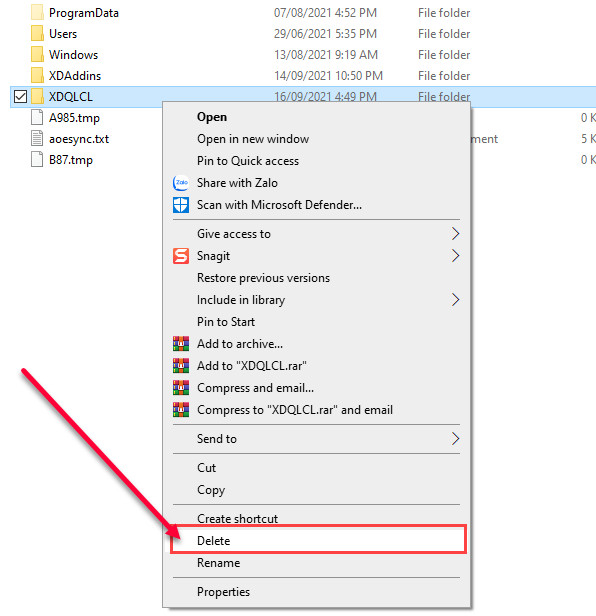Expand the Send to submenu arrow

point(455,439)
